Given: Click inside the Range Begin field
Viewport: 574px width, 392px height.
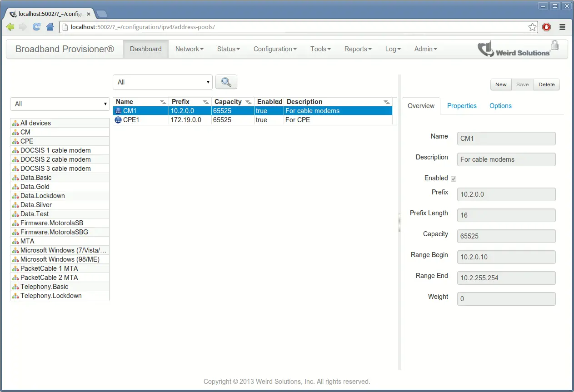Looking at the screenshot, I should (506, 257).
